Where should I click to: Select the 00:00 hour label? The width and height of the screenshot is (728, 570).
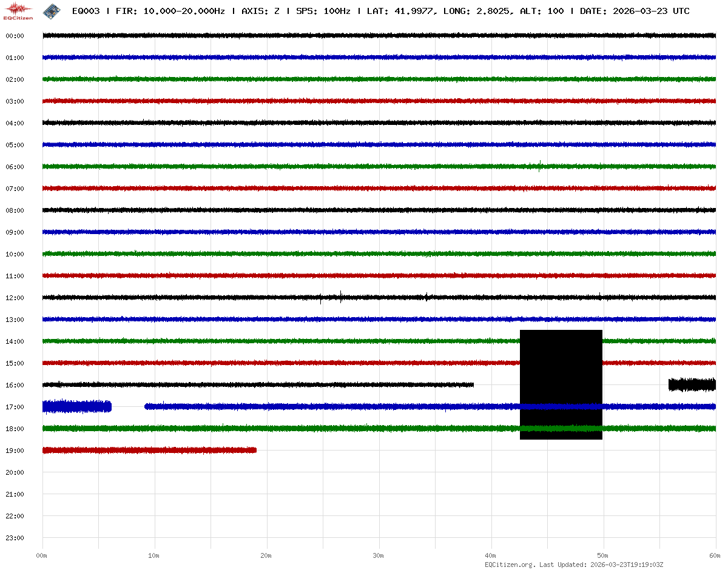[x=15, y=36]
